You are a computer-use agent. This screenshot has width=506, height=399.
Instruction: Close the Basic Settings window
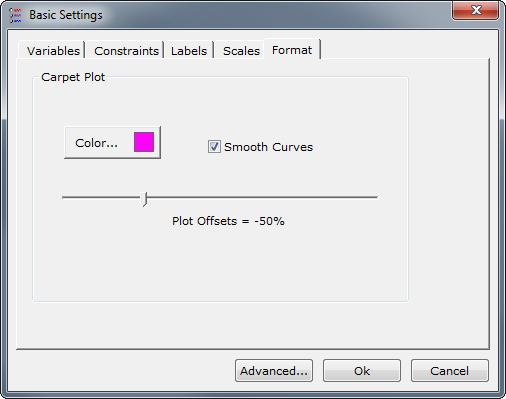[x=476, y=10]
